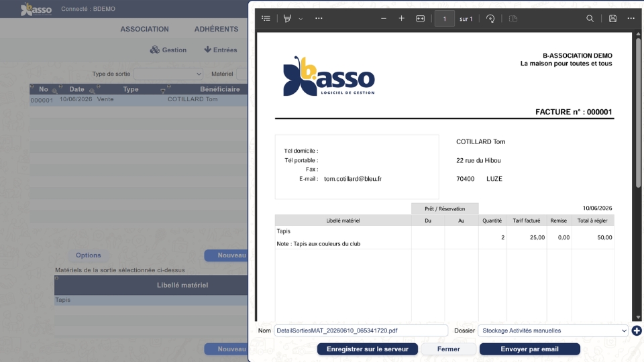Zoom out of the PDF document
This screenshot has height=362, width=644.
click(383, 19)
